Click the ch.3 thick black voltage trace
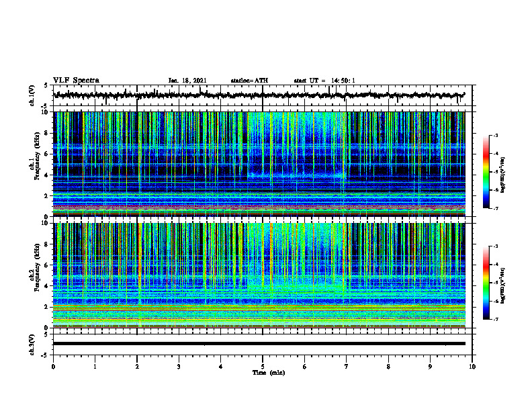 coord(259,344)
